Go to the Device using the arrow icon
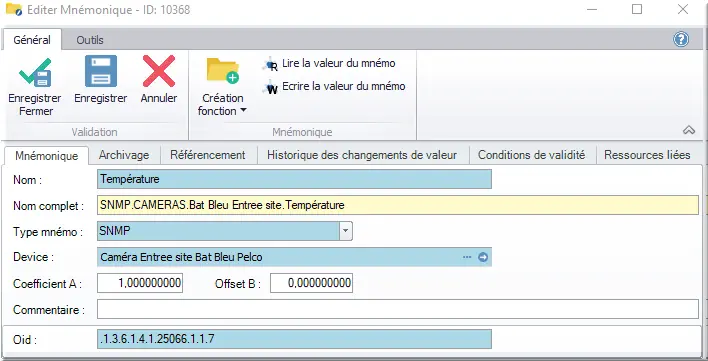 click(x=483, y=257)
